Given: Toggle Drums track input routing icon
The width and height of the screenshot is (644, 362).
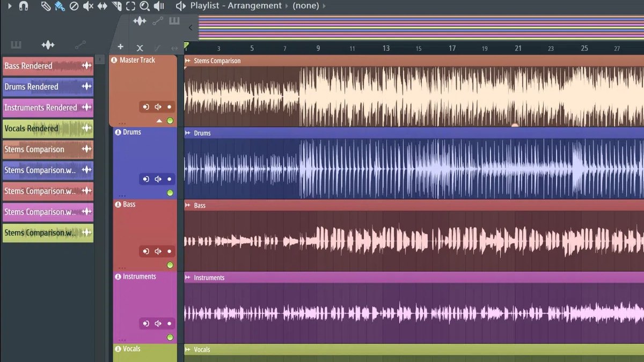Looking at the screenshot, I should 146,179.
